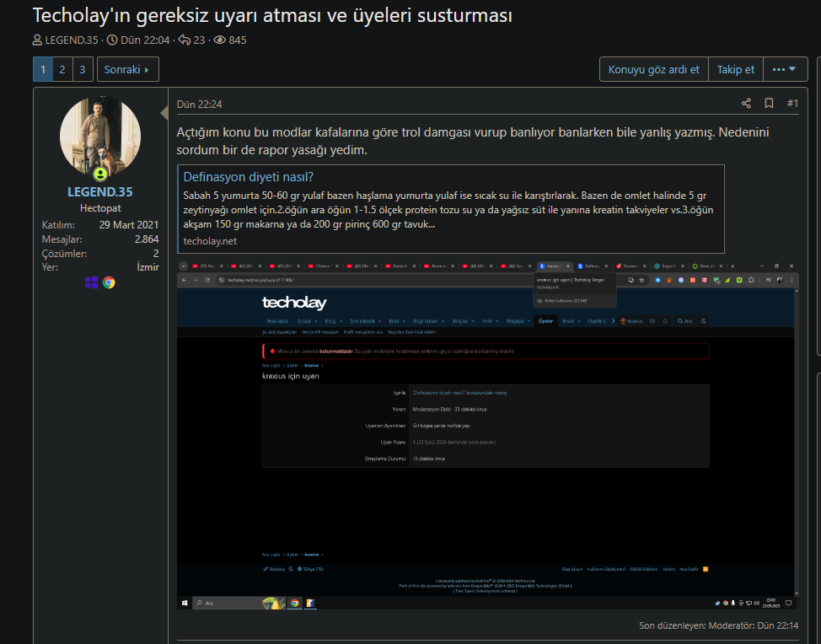
Task: Go to page 1 of the thread
Action: [43, 69]
